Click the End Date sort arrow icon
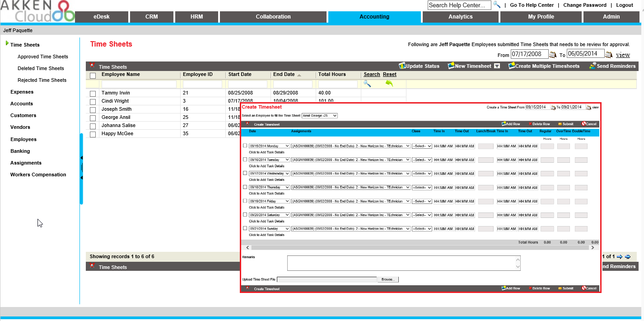Viewport: 644px width, 321px height. (299, 75)
